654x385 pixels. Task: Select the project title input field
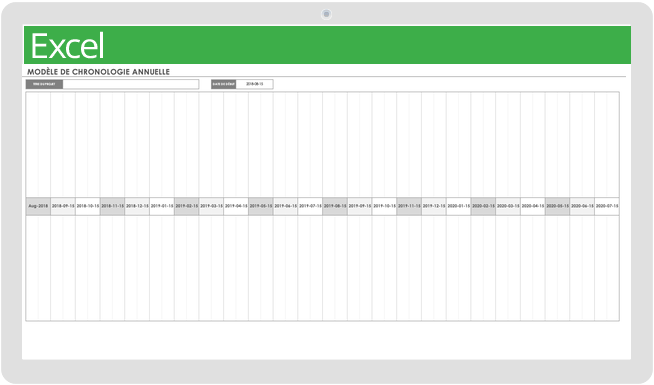131,84
